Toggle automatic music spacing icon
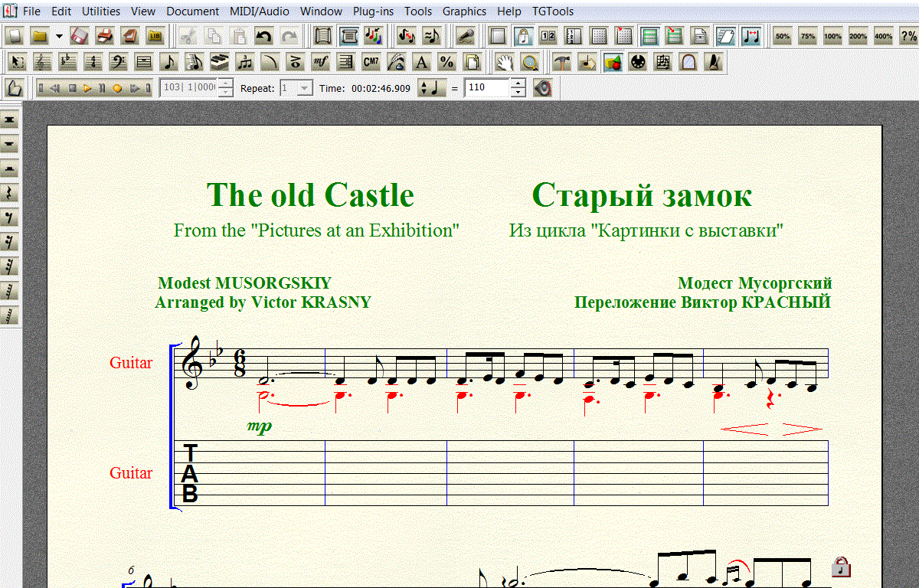919x588 pixels. pyautogui.click(x=751, y=36)
